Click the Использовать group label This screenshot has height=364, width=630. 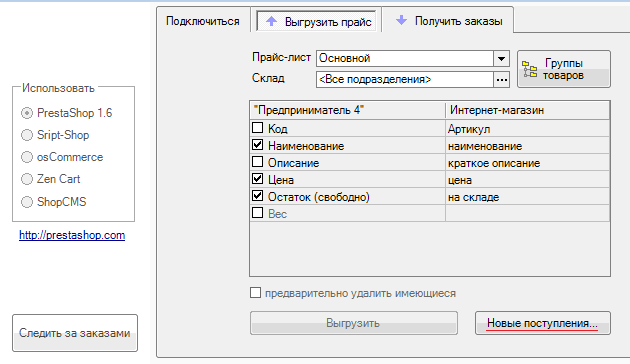point(58,88)
